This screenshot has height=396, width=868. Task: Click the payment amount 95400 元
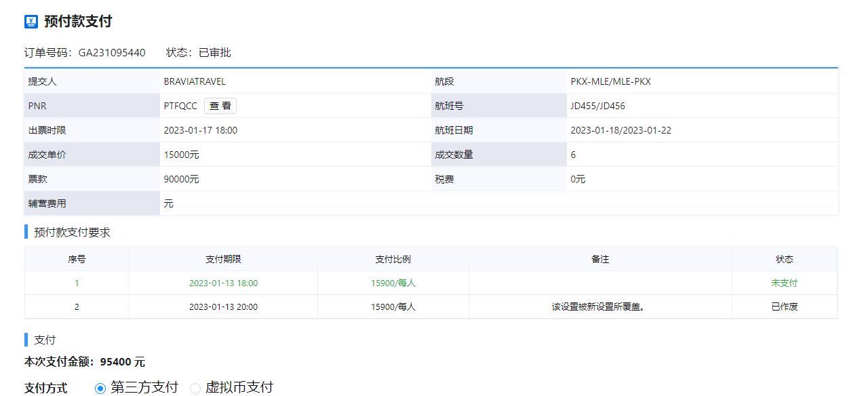[x=122, y=362]
